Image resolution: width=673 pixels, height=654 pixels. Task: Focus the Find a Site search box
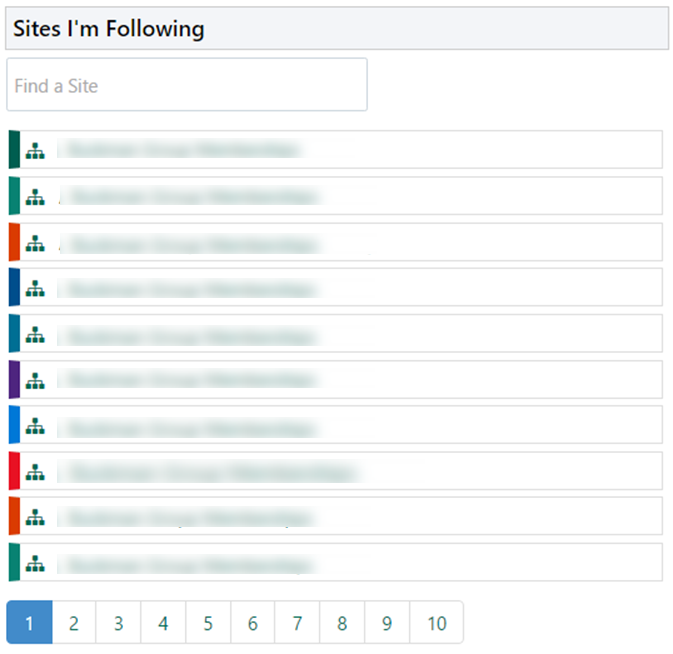pos(187,85)
